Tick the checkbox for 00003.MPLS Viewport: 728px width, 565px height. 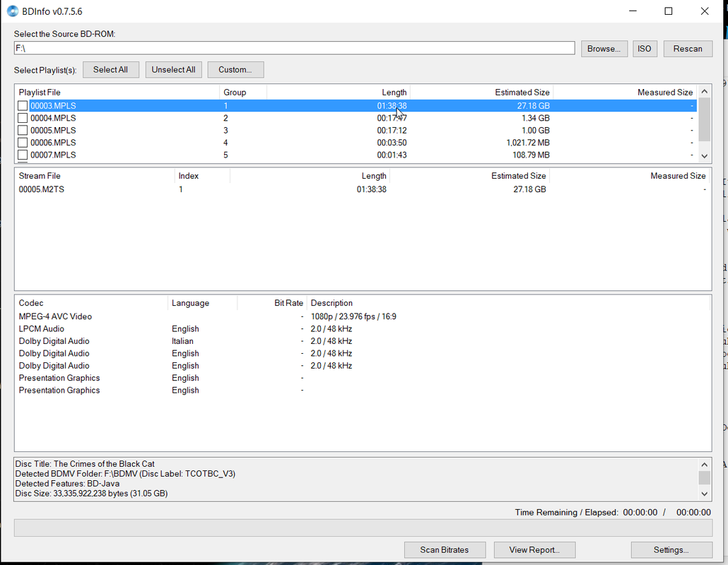23,106
